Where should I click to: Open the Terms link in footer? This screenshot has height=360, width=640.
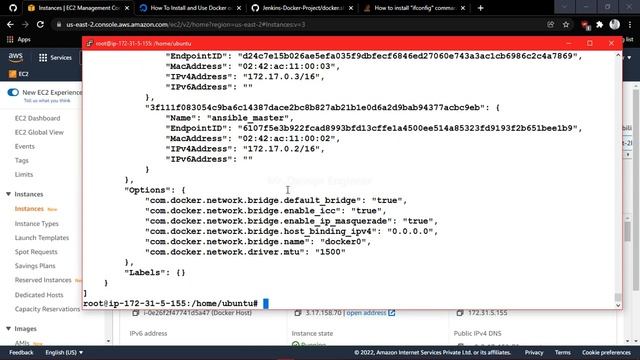coord(562,352)
